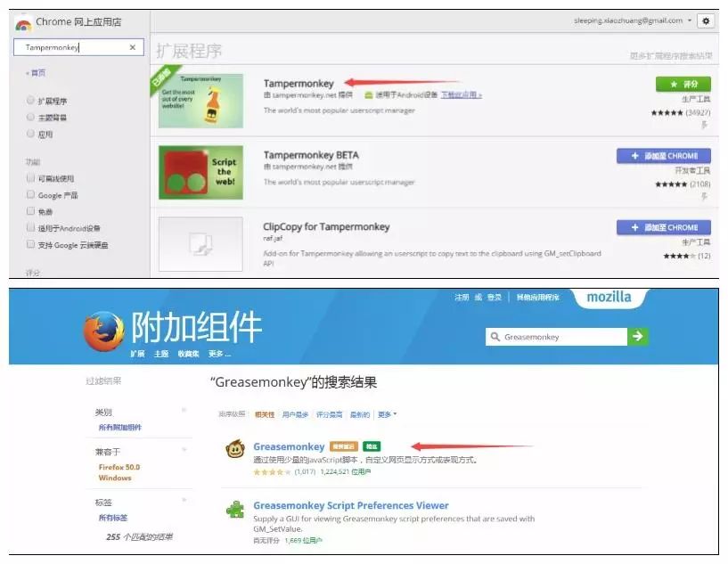Select the 主题背景 radio option
This screenshot has height=564, width=728.
pos(30,117)
